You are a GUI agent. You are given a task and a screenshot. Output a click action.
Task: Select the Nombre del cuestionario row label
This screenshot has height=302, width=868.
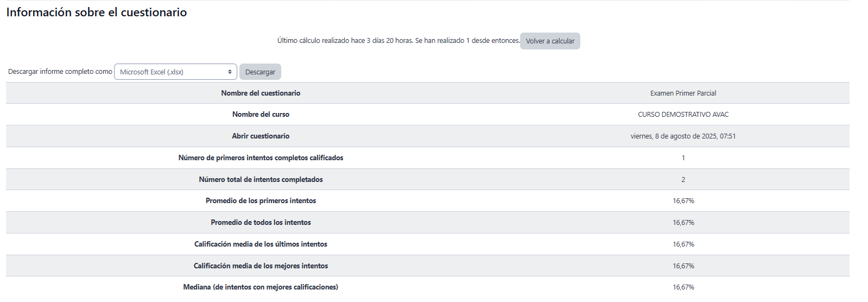tap(261, 93)
